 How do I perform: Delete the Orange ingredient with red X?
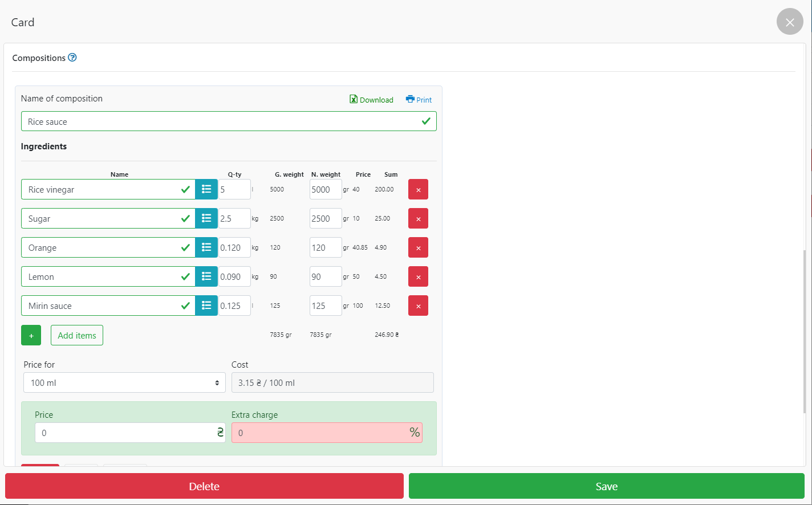coord(418,248)
